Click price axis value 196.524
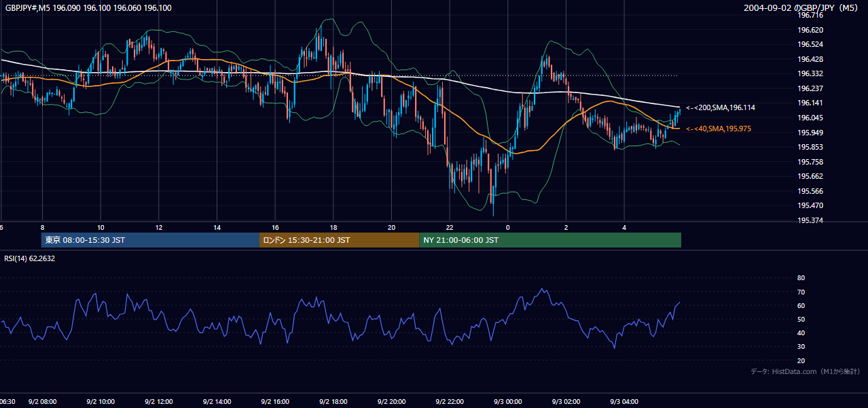 point(810,44)
